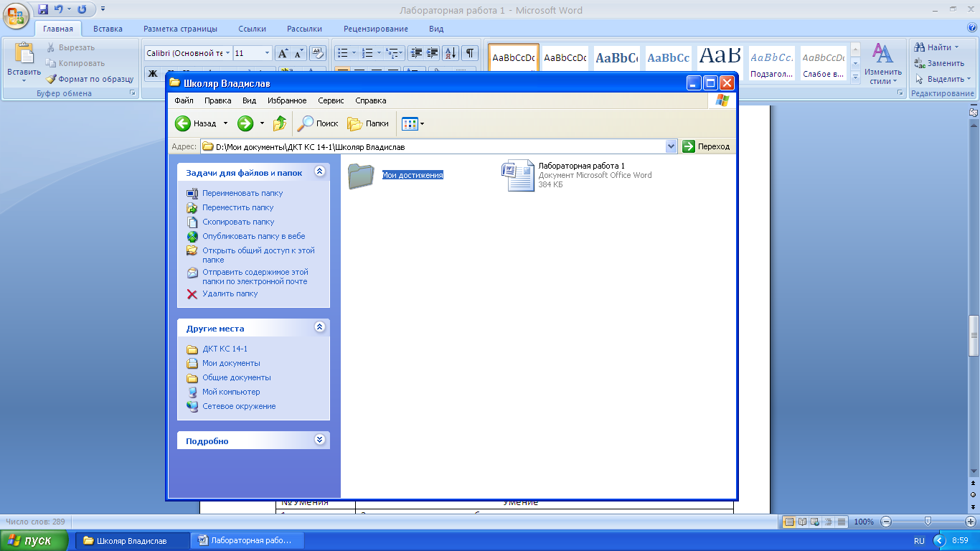The height and width of the screenshot is (551, 980).
Task: Toggle paragraph marks display with ¶
Action: tap(470, 53)
